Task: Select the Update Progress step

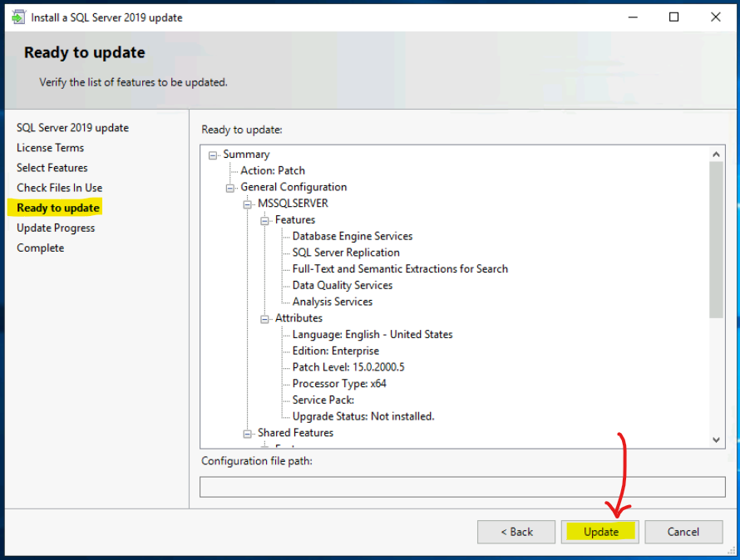Action: click(x=56, y=228)
